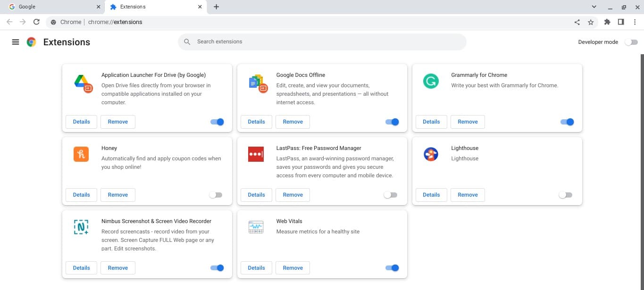
Task: Open the Chrome browser menu
Action: 635,22
